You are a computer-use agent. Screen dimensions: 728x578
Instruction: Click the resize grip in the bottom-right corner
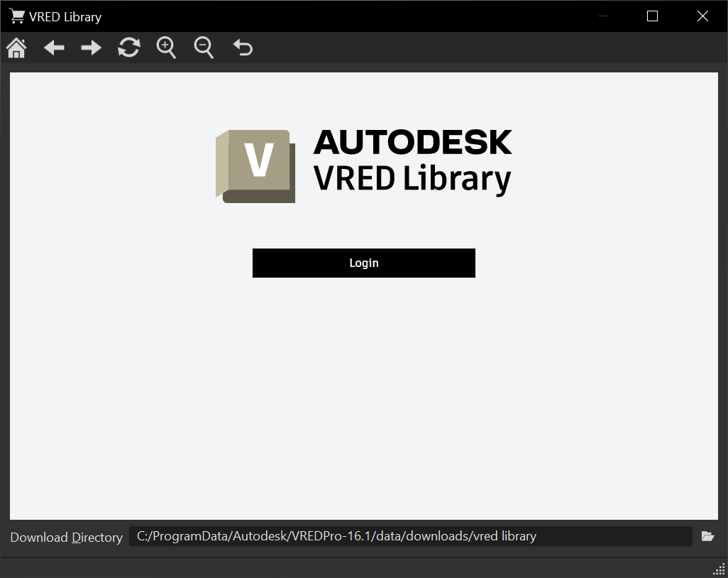[x=718, y=568]
